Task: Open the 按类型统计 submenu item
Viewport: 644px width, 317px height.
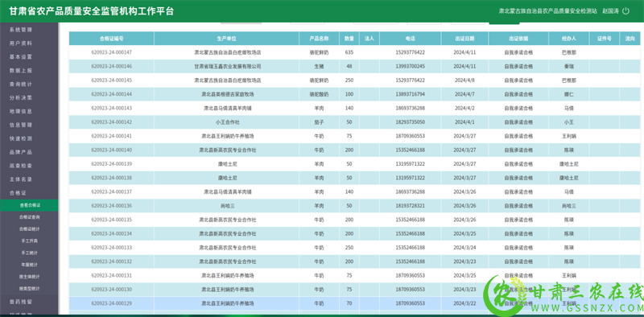Action: (29, 288)
